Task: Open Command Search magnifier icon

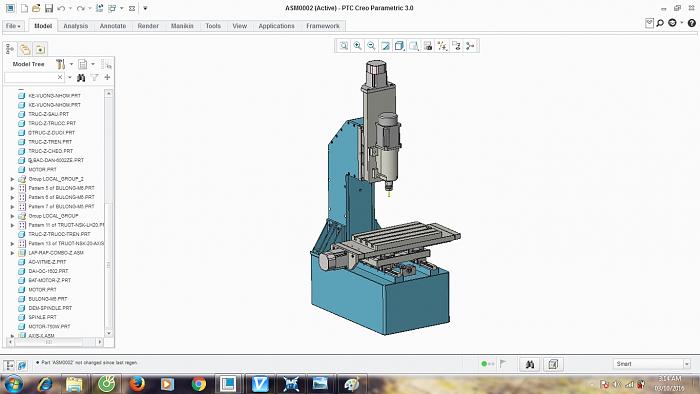Action: (x=660, y=23)
